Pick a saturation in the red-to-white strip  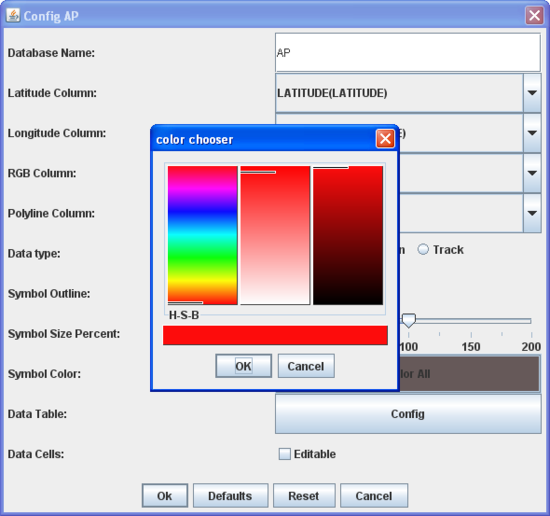(x=275, y=235)
